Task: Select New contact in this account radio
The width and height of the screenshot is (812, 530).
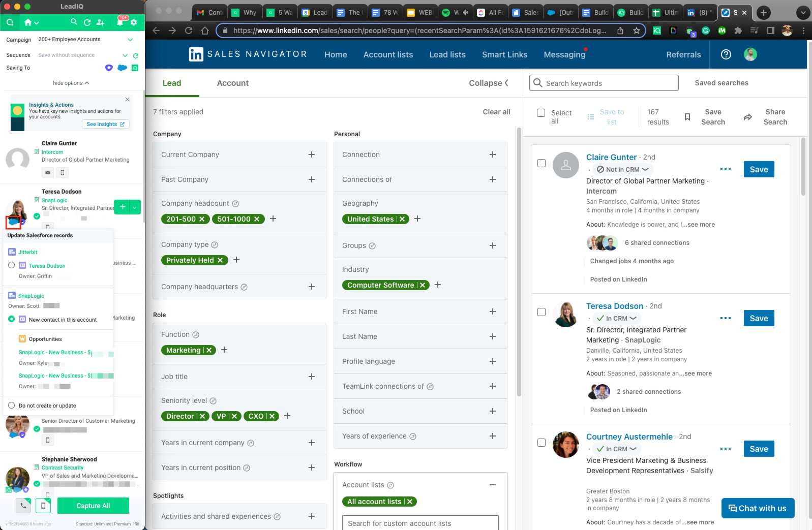Action: (11, 319)
